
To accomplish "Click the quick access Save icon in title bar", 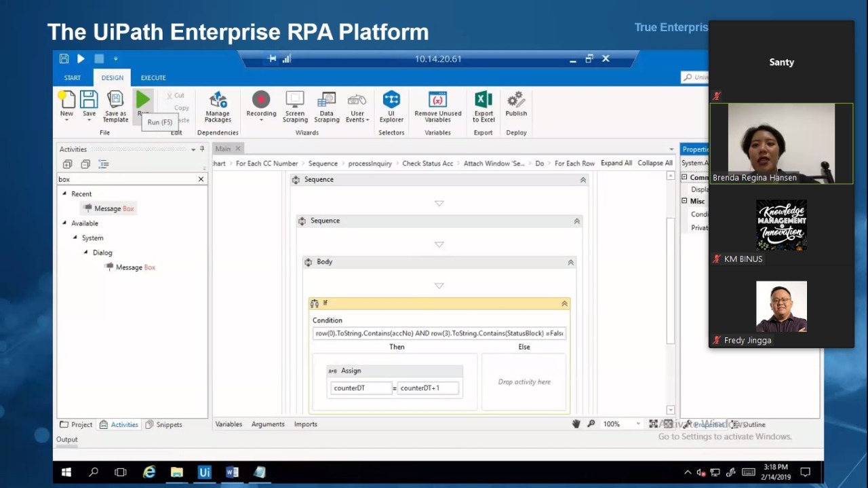I will pos(64,59).
